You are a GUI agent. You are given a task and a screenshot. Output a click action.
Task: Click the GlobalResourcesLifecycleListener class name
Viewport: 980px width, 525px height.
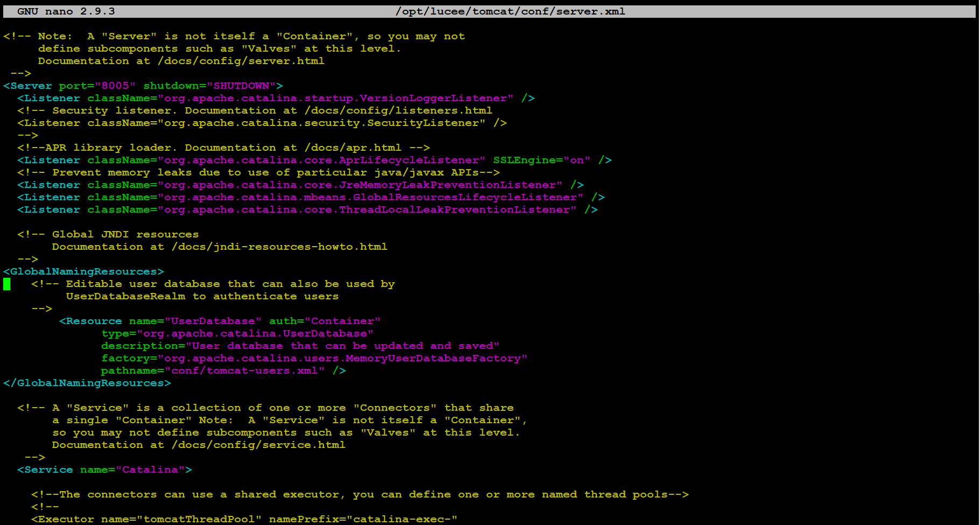(x=465, y=197)
